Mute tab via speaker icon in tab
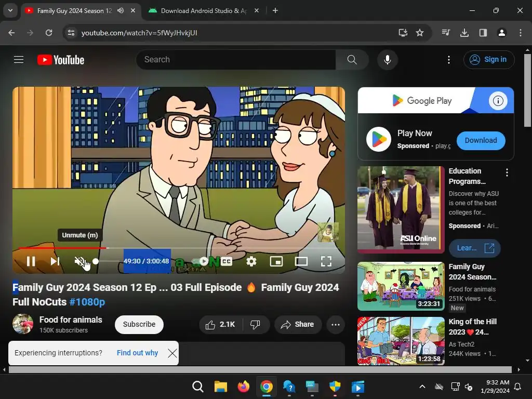 (121, 10)
